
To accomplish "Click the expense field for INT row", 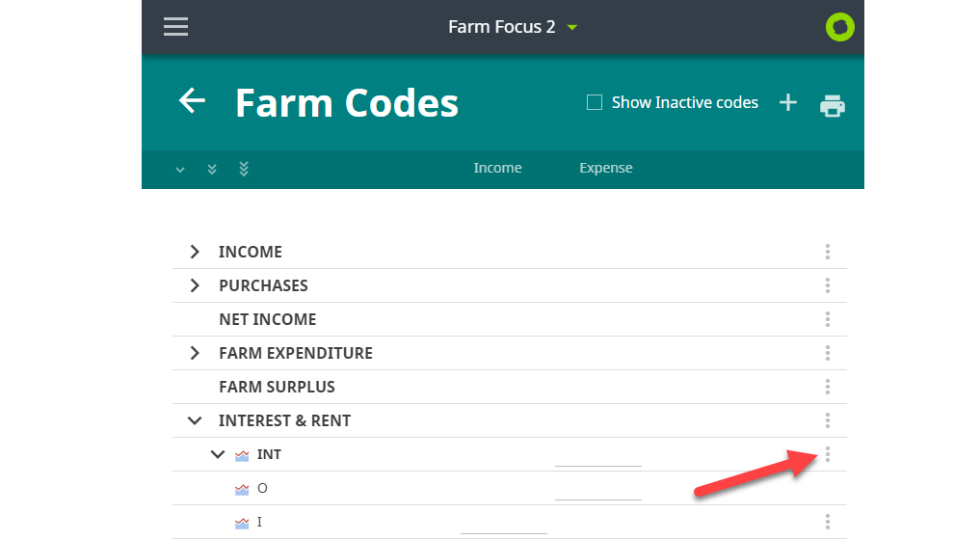I will (598, 457).
